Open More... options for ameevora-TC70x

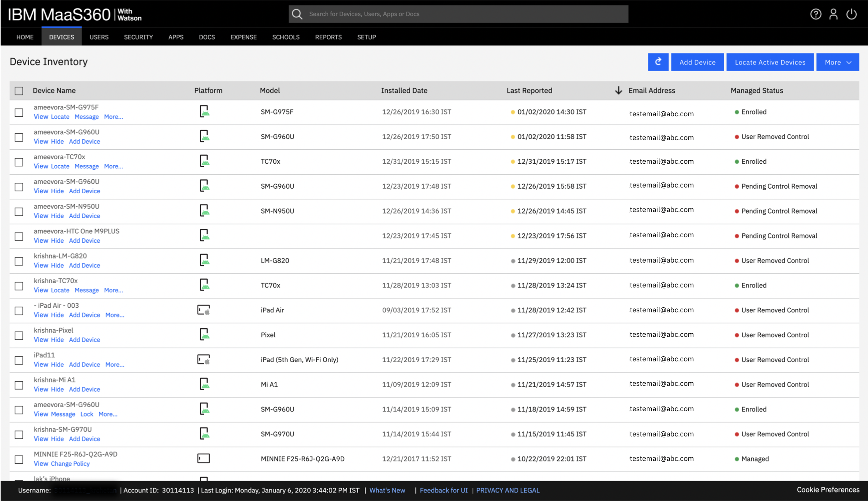click(114, 166)
